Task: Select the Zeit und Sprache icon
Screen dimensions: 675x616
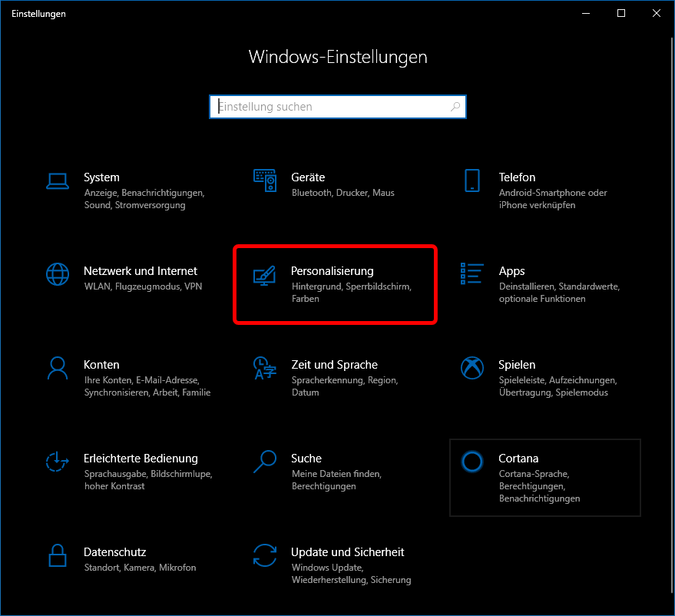Action: coord(265,368)
